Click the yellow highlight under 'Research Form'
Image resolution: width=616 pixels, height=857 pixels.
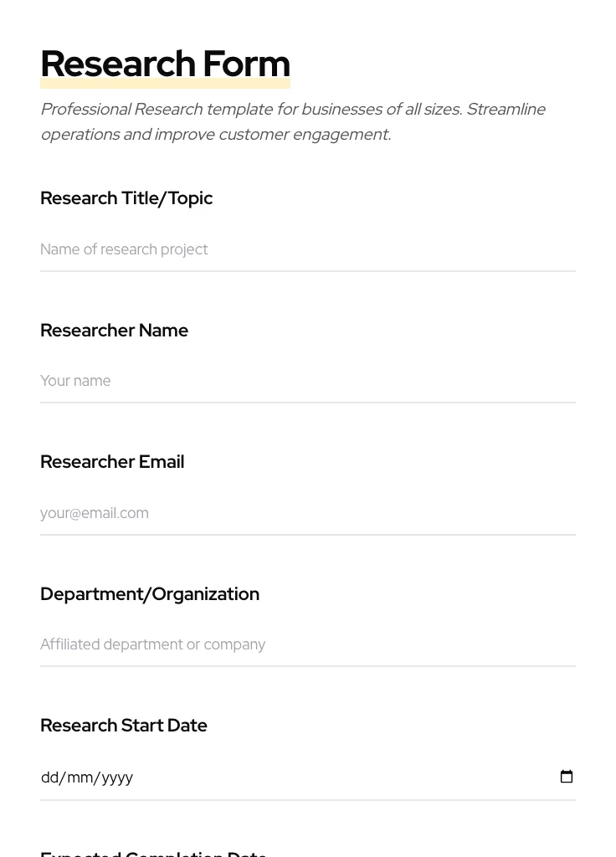pyautogui.click(x=165, y=84)
